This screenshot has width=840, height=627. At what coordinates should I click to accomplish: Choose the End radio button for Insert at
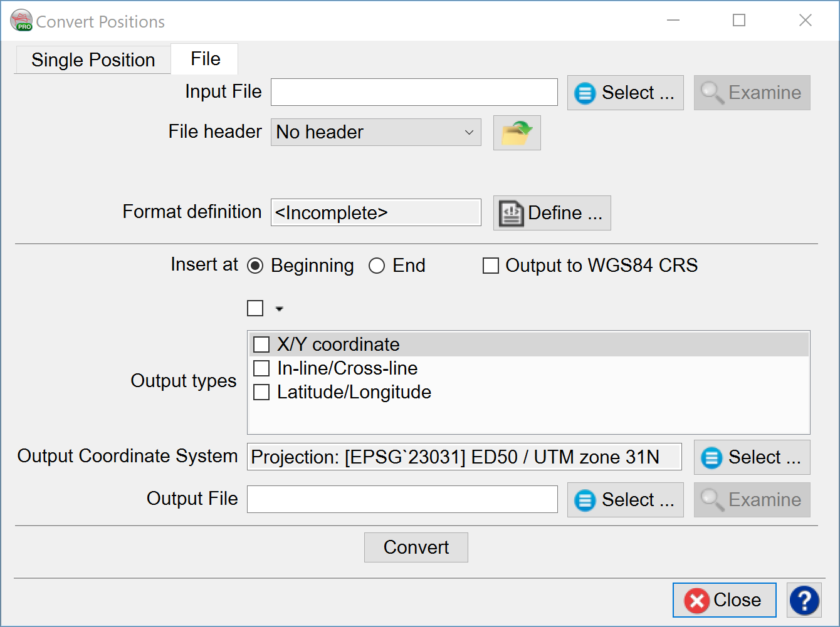377,266
